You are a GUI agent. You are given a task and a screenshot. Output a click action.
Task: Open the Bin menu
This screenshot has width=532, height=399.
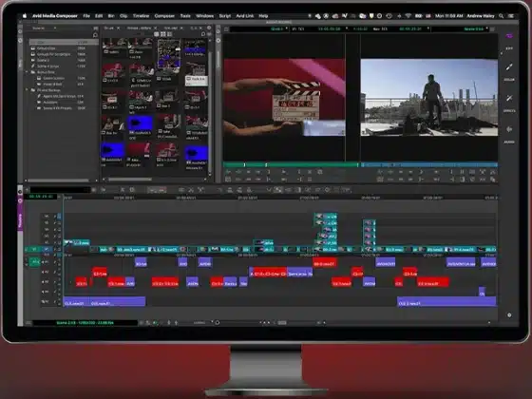point(111,16)
